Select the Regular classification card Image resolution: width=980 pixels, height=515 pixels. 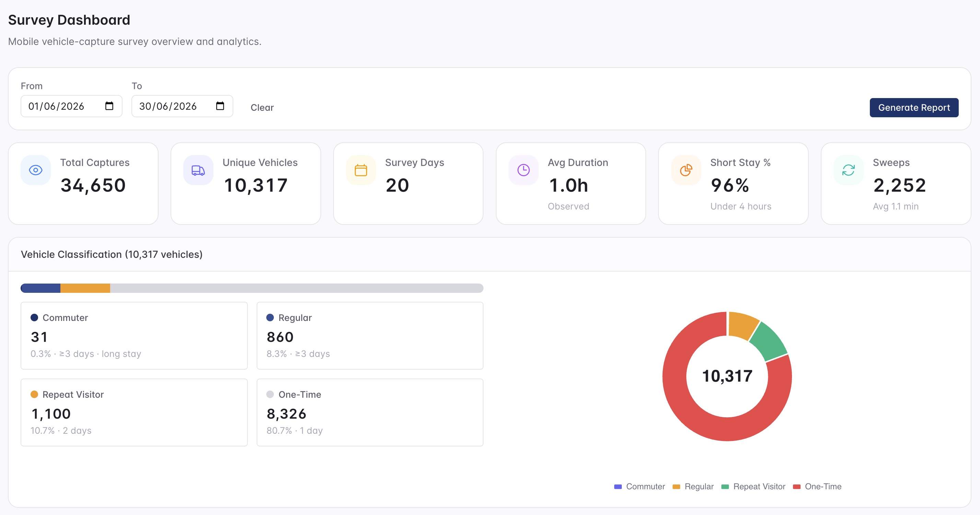coord(370,336)
